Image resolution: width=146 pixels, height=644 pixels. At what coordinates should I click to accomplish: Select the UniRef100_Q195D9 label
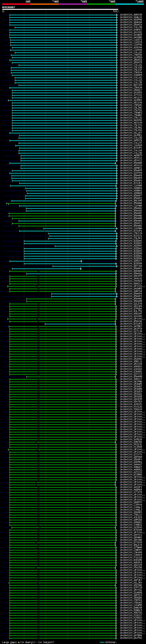click(x=131, y=58)
